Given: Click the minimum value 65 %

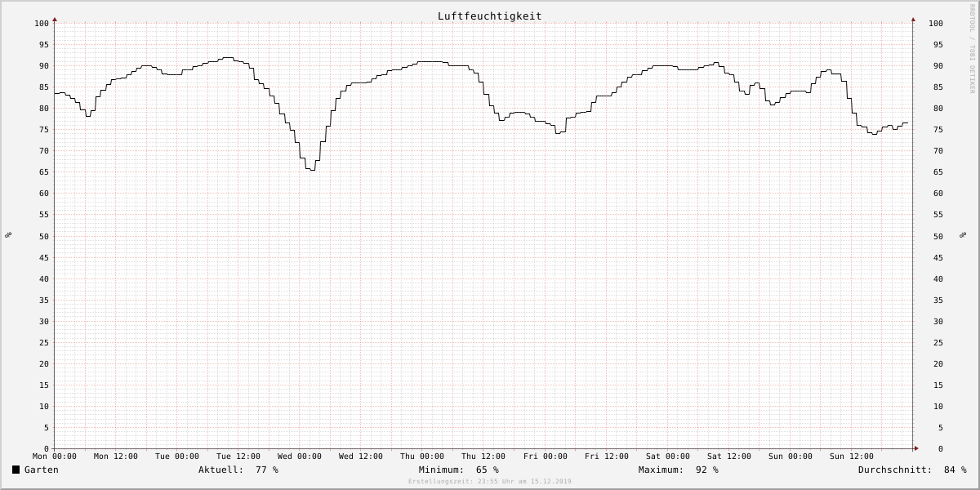Looking at the screenshot, I should [x=488, y=470].
